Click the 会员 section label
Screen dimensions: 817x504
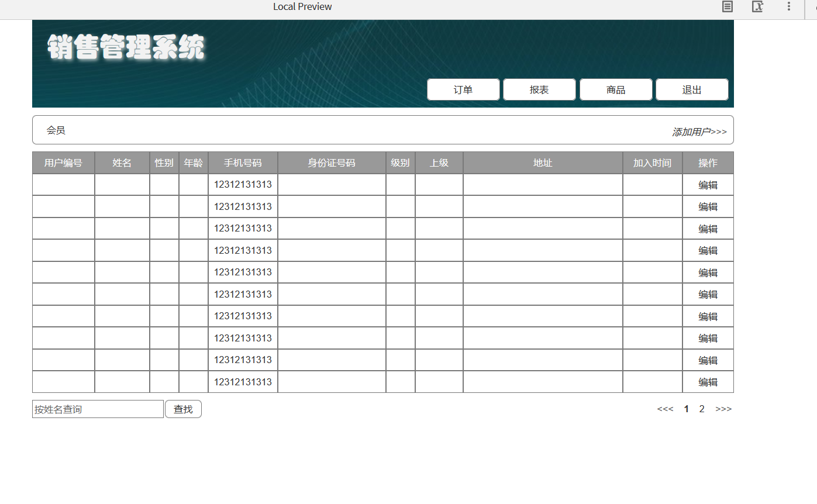point(56,130)
